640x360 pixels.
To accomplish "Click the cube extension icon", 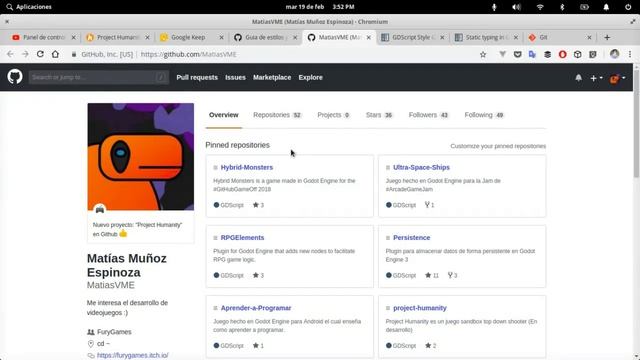I will [x=578, y=54].
